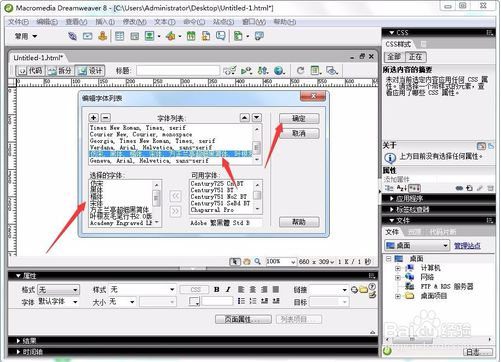This screenshot has width=501, height=362.
Task: Move font entry down in list
Action: coord(257,117)
